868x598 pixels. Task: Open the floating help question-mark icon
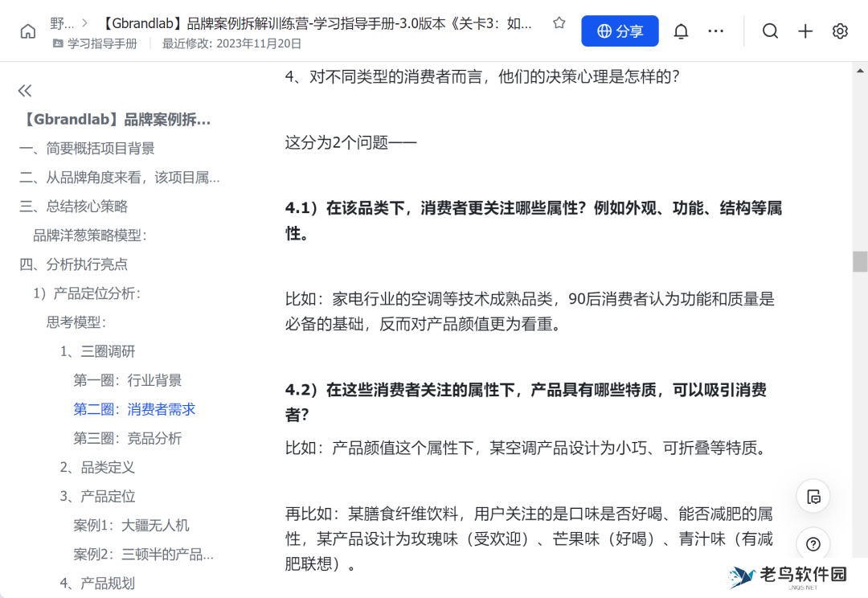click(x=813, y=543)
